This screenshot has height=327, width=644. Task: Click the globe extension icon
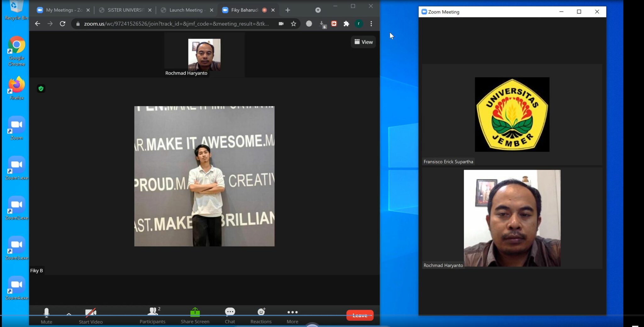point(309,24)
